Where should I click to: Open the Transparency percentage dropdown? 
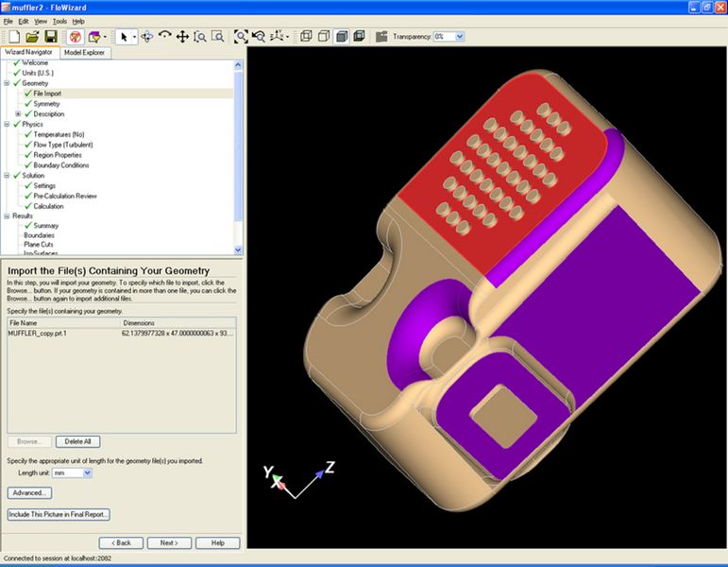point(460,37)
